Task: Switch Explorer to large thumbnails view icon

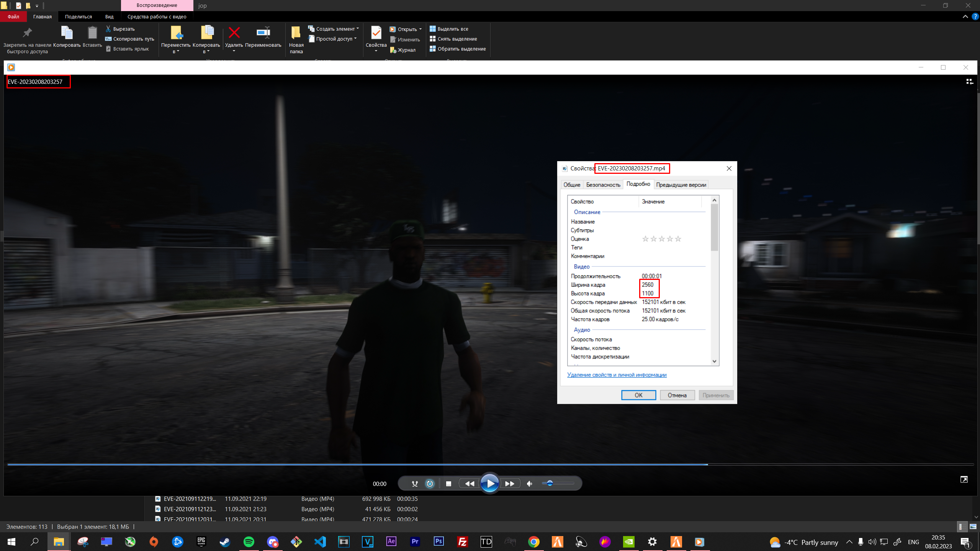Action: 973,527
